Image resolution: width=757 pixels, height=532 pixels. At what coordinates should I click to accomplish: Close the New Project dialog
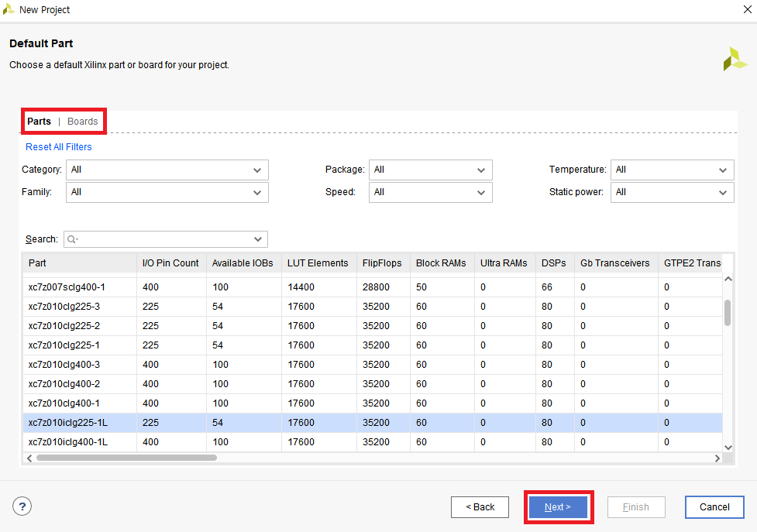click(x=748, y=9)
